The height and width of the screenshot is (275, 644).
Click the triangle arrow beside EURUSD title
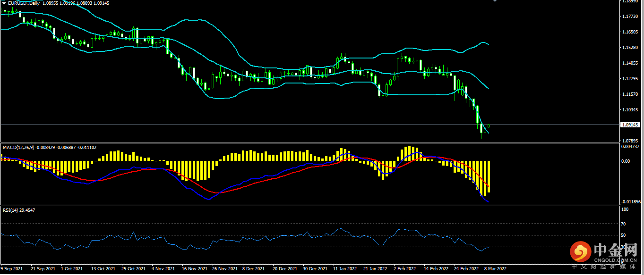click(x=4, y=3)
